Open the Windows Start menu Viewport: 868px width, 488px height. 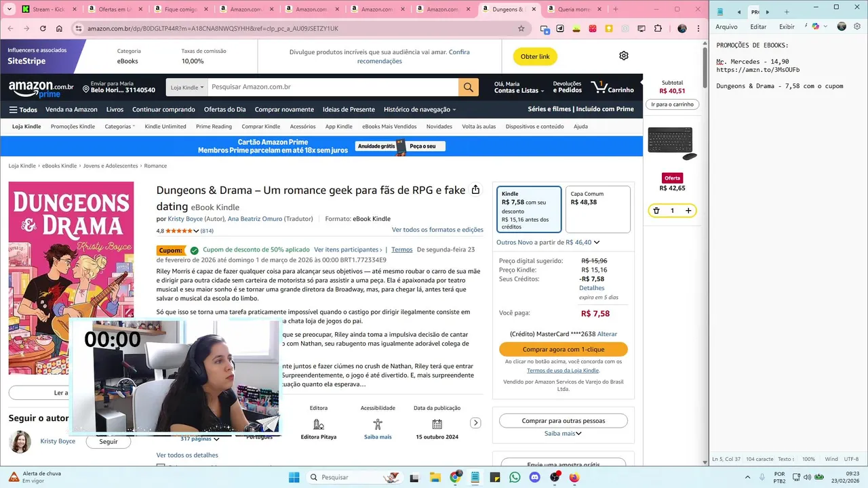294,477
